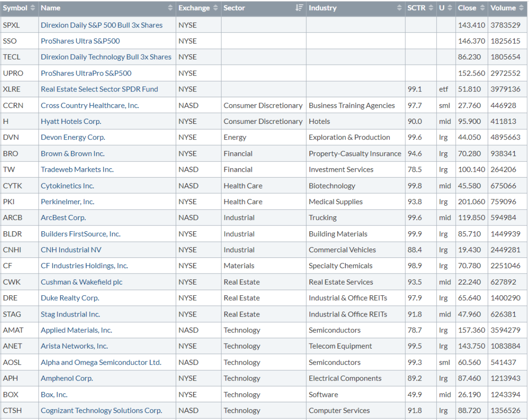
Task: Open Direxion Daily Technology Bull 3x Shares
Action: pyautogui.click(x=106, y=57)
